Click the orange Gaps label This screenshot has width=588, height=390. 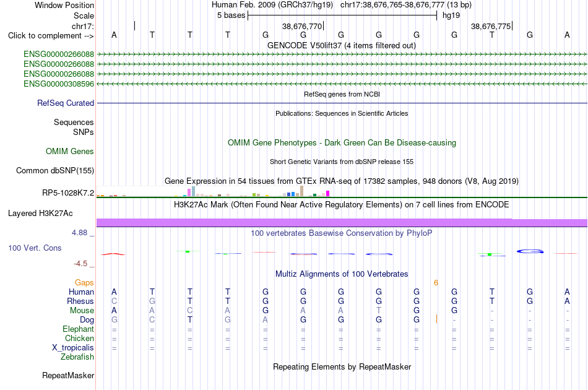point(84,283)
